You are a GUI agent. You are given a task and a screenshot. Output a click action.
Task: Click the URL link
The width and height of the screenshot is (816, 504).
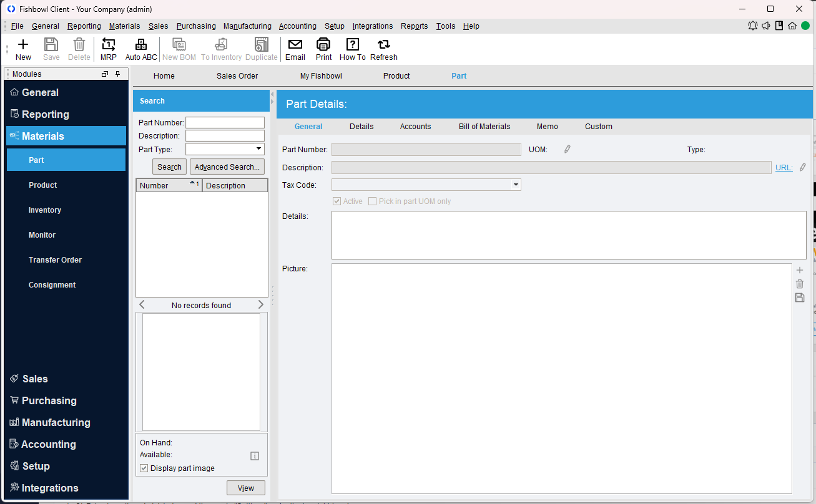pos(784,167)
